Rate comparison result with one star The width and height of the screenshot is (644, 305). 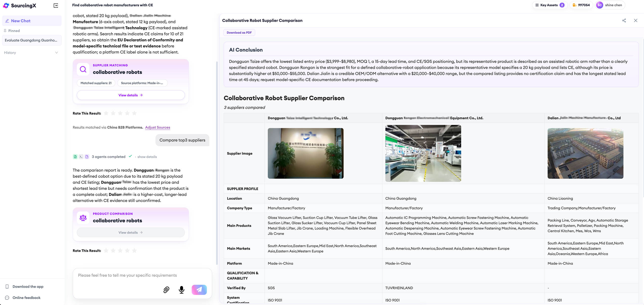coord(106,251)
